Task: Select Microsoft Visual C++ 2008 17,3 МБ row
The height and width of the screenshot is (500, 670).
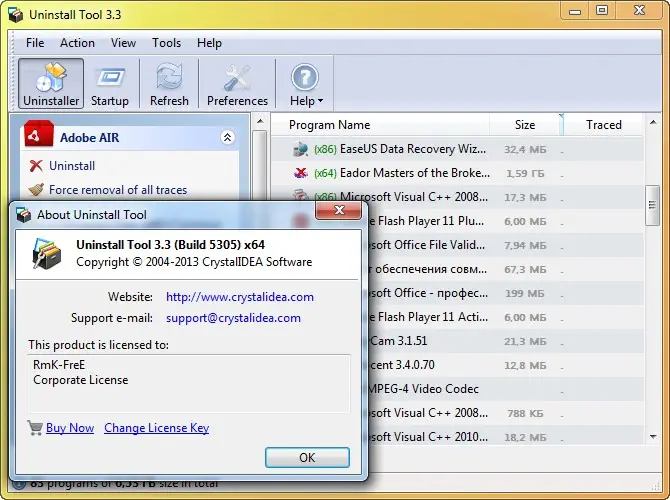Action: pyautogui.click(x=457, y=197)
